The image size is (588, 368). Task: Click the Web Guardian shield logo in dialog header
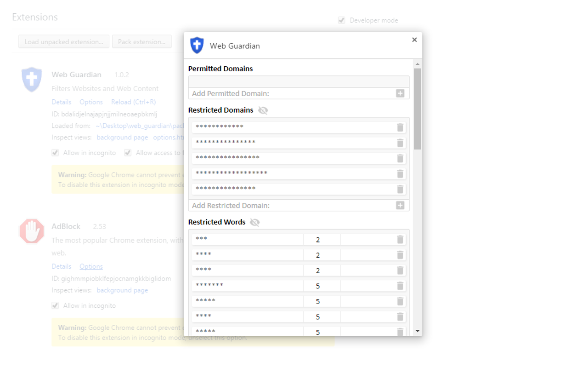tap(197, 46)
